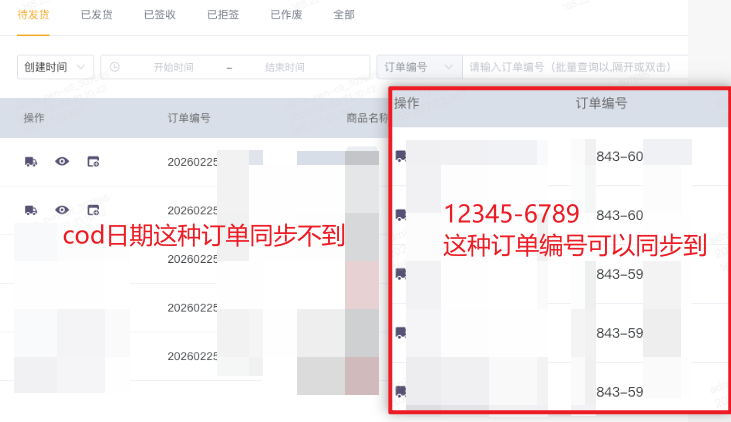Click truck icon beside second 843-60 order
This screenshot has height=422, width=731.
click(400, 215)
